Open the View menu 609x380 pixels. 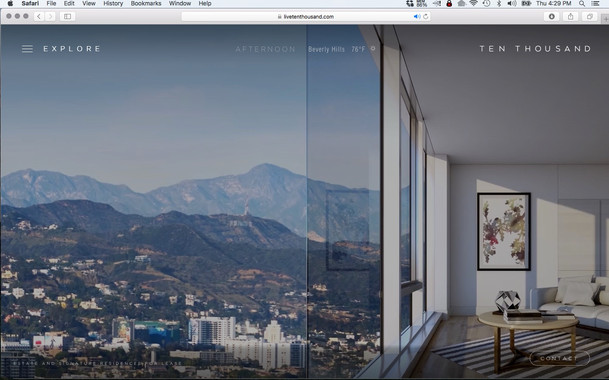(x=89, y=3)
